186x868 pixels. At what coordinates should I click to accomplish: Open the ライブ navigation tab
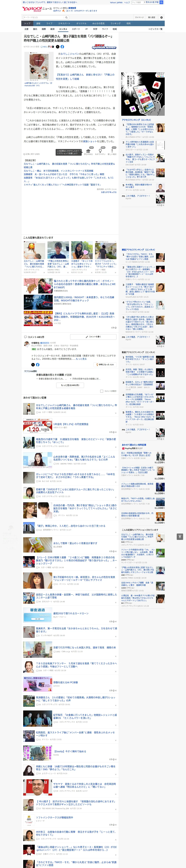[49, 24]
